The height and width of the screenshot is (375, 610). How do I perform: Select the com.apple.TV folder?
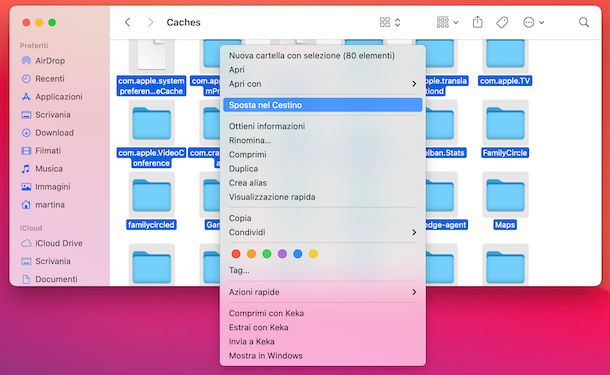[x=505, y=62]
